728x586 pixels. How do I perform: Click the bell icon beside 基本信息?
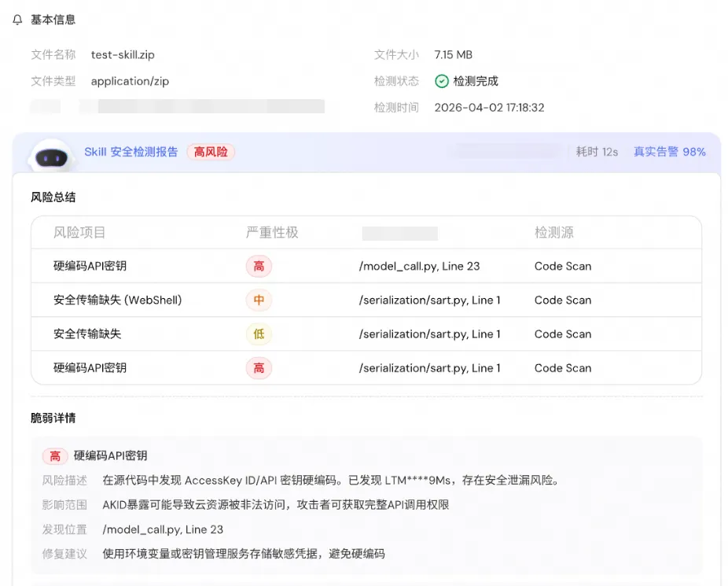(x=17, y=20)
